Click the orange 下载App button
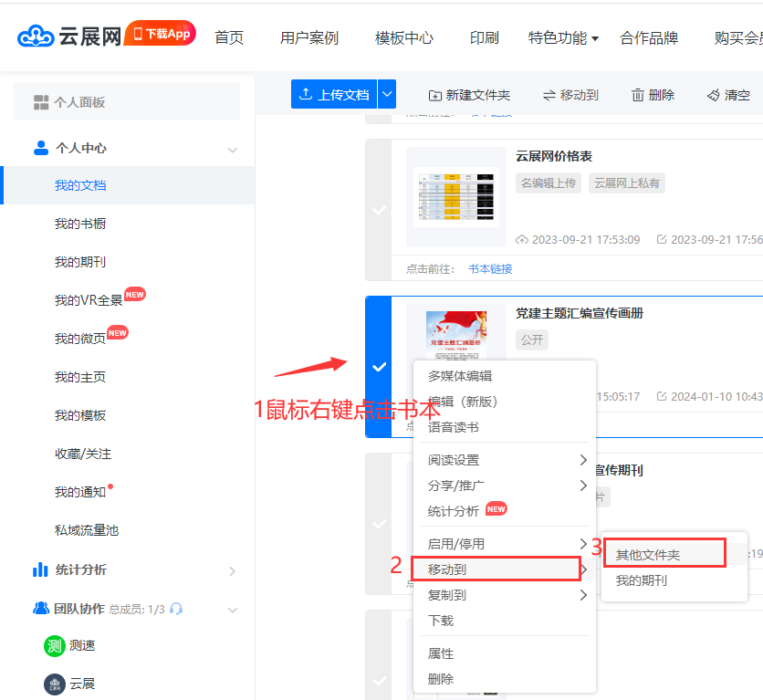The image size is (763, 700). point(161,34)
